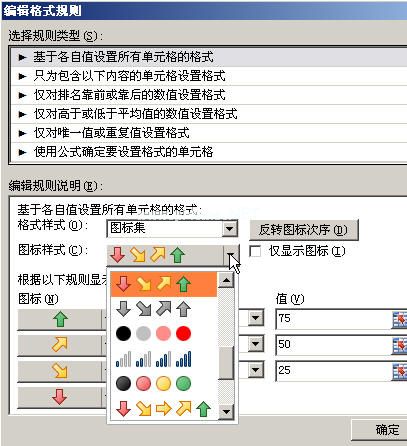Click range selector icon beside value 50

[399, 345]
